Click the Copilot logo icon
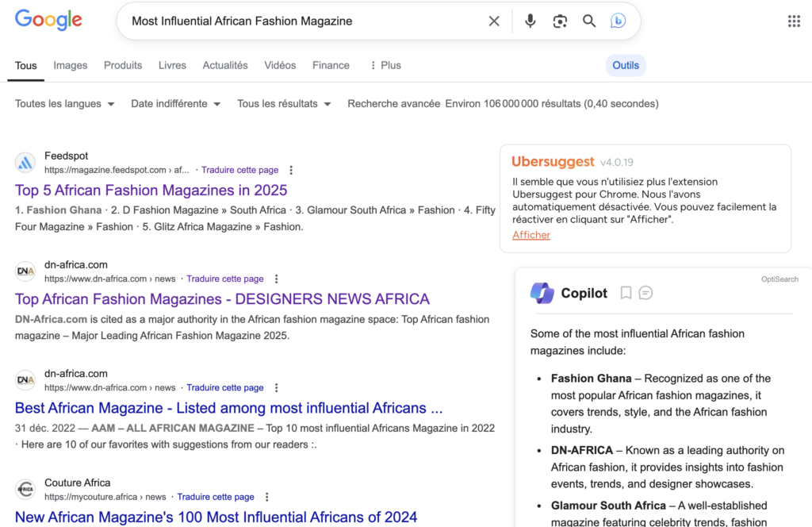Screen dimensions: 812x527 click(542, 294)
